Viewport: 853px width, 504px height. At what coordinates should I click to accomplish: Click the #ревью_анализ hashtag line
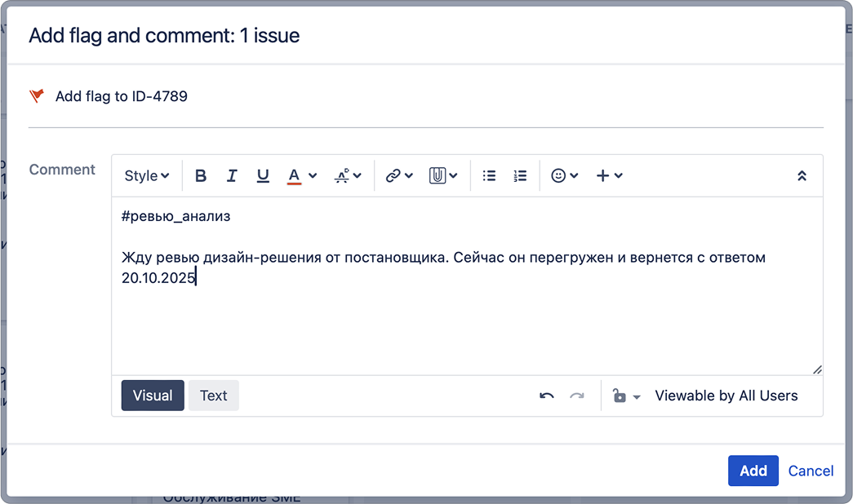point(175,216)
